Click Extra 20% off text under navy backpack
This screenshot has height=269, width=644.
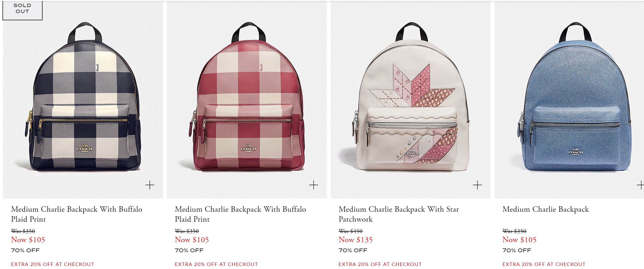tap(53, 264)
